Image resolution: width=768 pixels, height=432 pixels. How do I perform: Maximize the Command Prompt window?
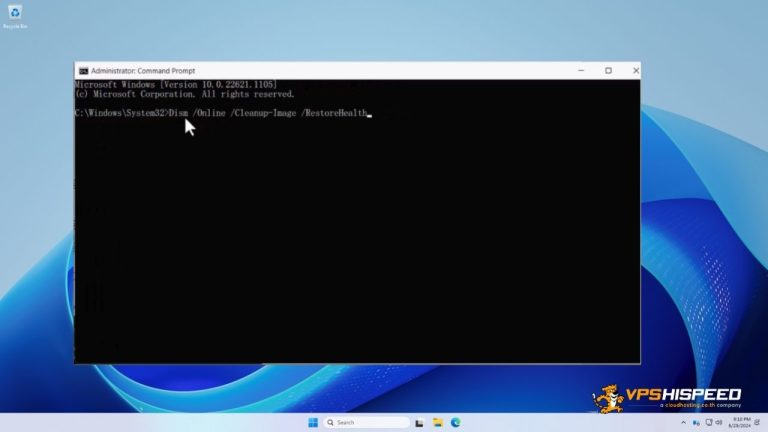608,71
